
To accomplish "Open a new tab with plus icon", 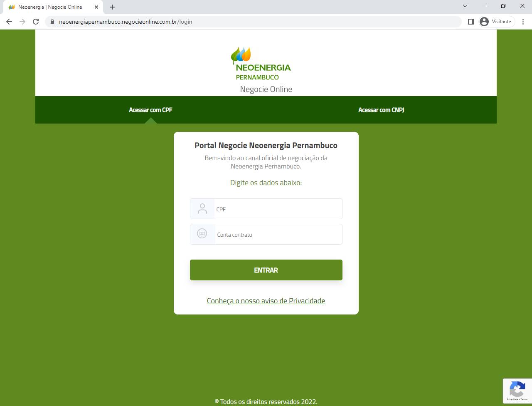I will 112,7.
